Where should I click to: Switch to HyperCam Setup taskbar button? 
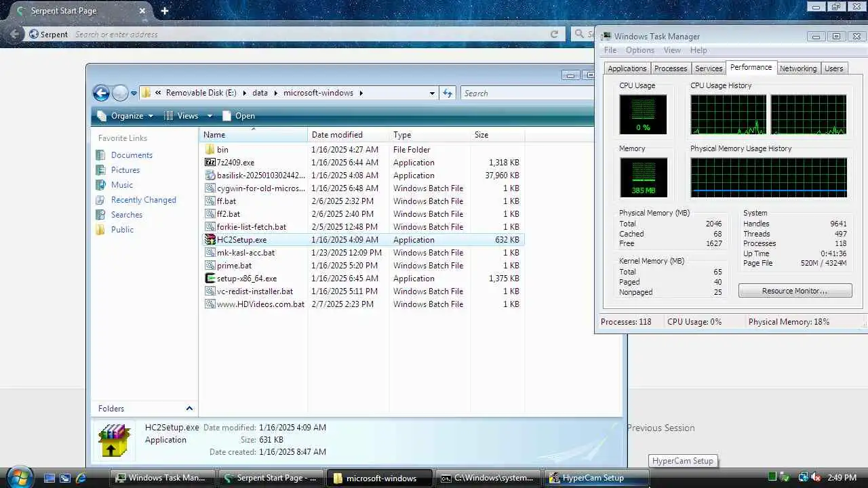click(597, 478)
